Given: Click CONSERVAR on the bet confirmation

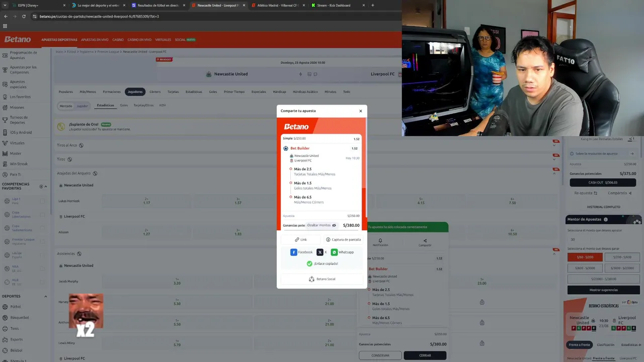Looking at the screenshot, I should (380, 355).
